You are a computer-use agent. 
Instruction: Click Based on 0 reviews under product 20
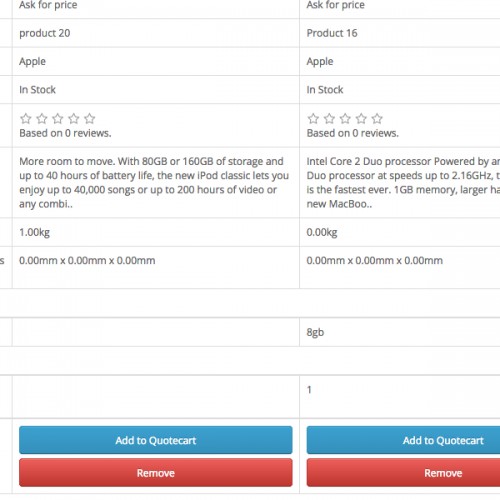[x=65, y=133]
